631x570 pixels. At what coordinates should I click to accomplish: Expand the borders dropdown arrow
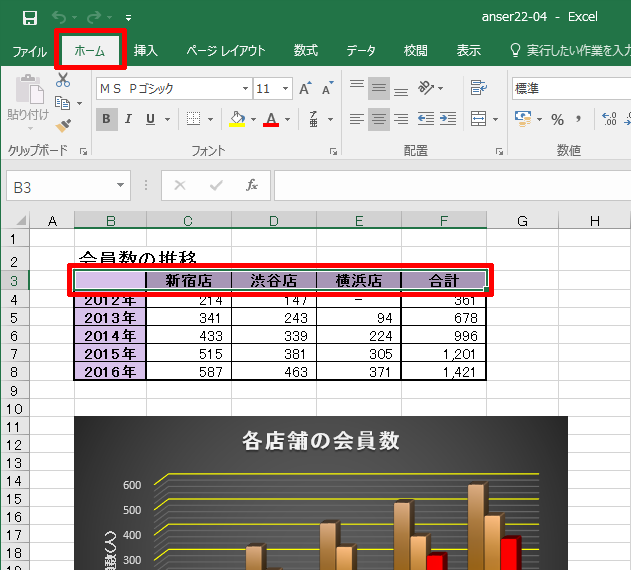[x=210, y=120]
